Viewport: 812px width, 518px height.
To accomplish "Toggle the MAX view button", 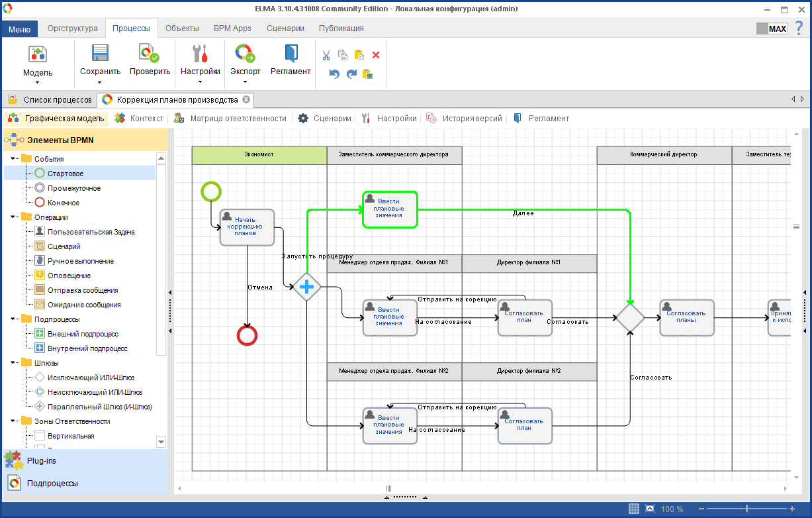I will point(772,28).
